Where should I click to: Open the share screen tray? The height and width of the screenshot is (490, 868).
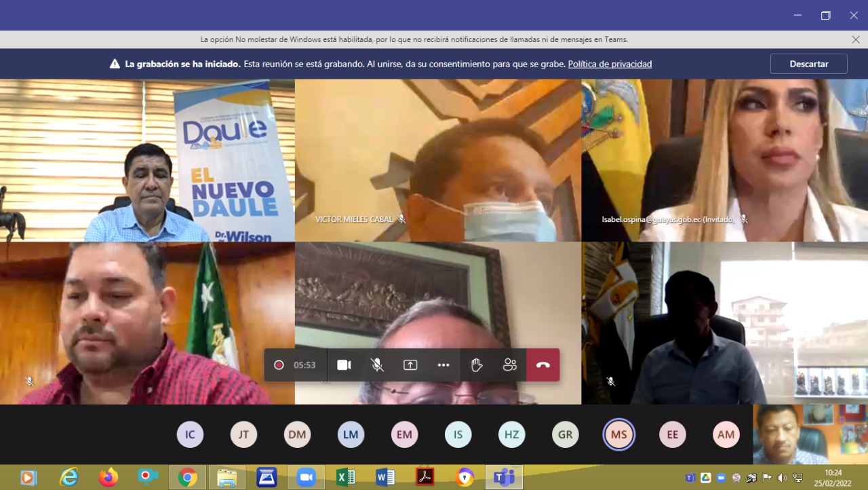[x=410, y=365]
